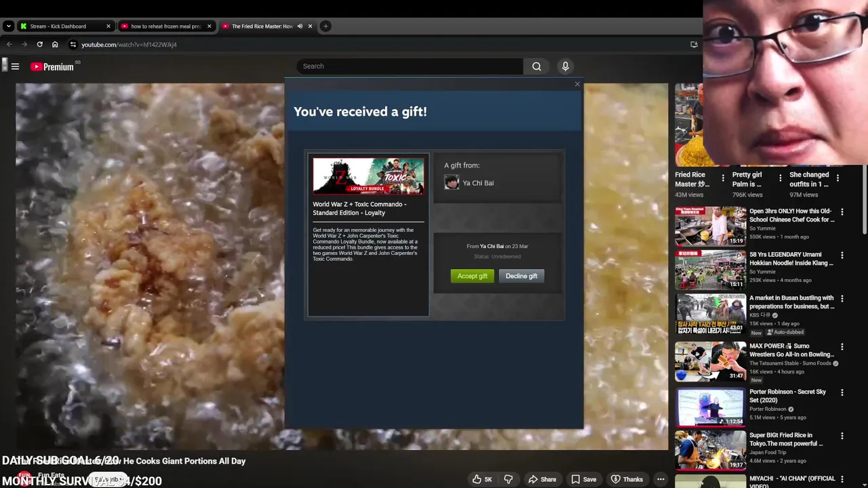The height and width of the screenshot is (488, 868).
Task: Start voice search with microphone icon
Action: [565, 66]
